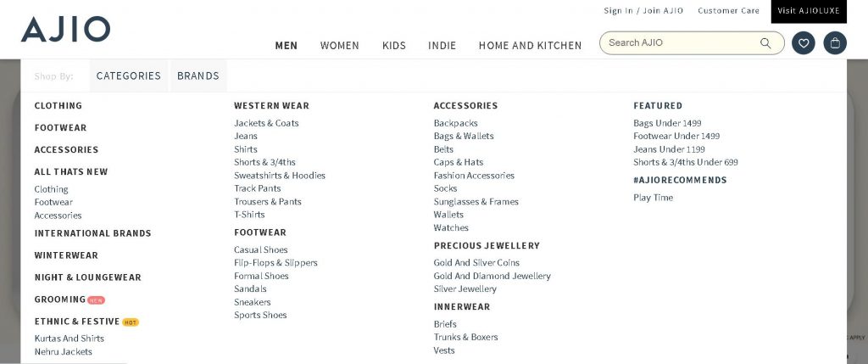Open GROOMING section with NEW badge
868x364 pixels.
click(x=61, y=300)
